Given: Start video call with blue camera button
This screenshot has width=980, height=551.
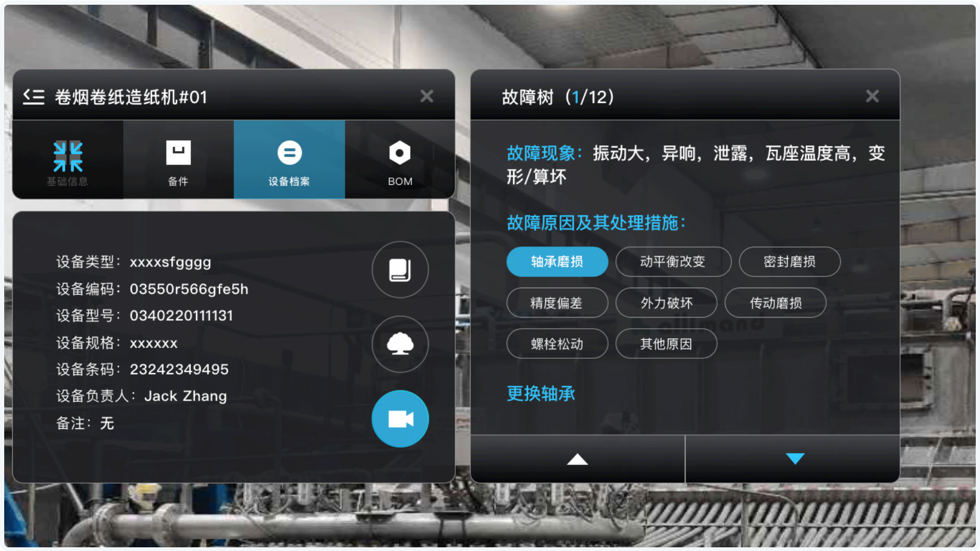Looking at the screenshot, I should (x=400, y=419).
